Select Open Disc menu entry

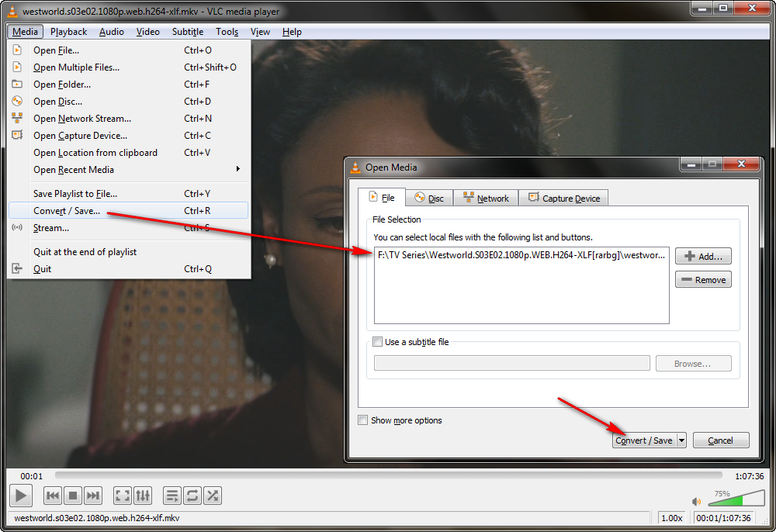click(128, 102)
